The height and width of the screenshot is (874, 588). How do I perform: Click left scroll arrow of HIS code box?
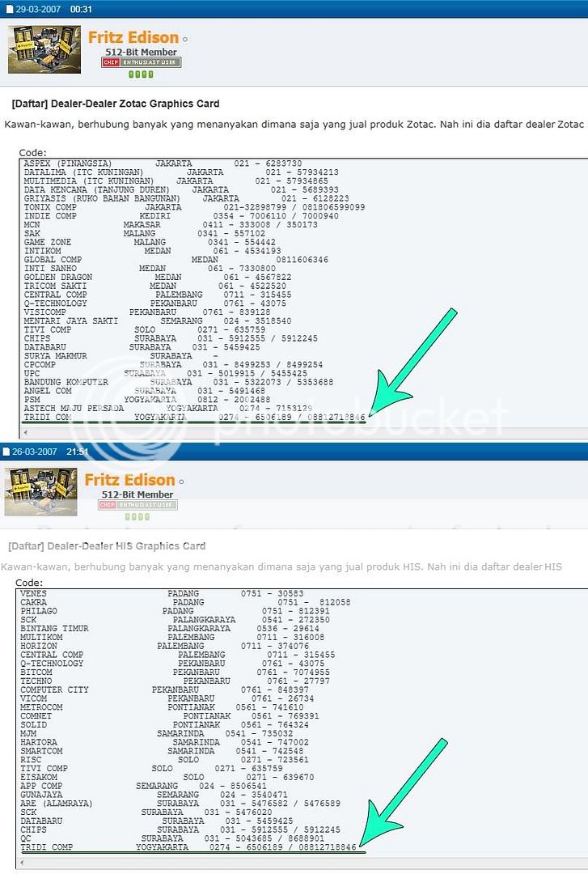click(x=21, y=863)
